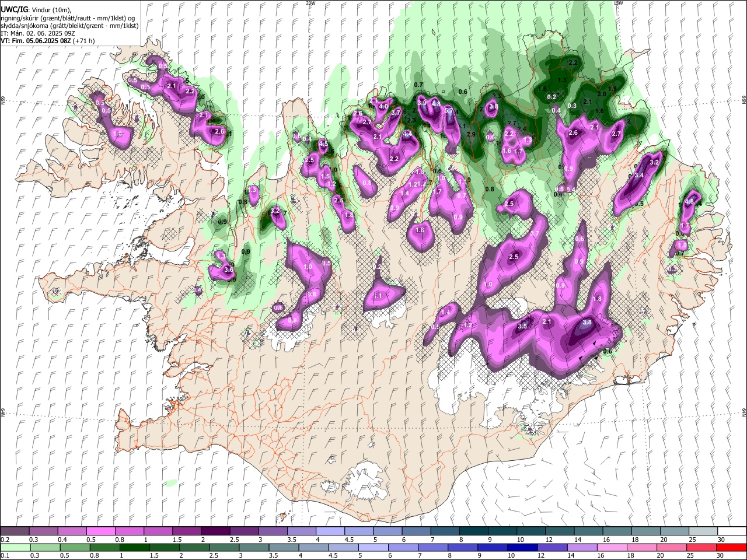
Task: Pick the dark teal 8–9 snow legend swatch
Action: pos(473,531)
